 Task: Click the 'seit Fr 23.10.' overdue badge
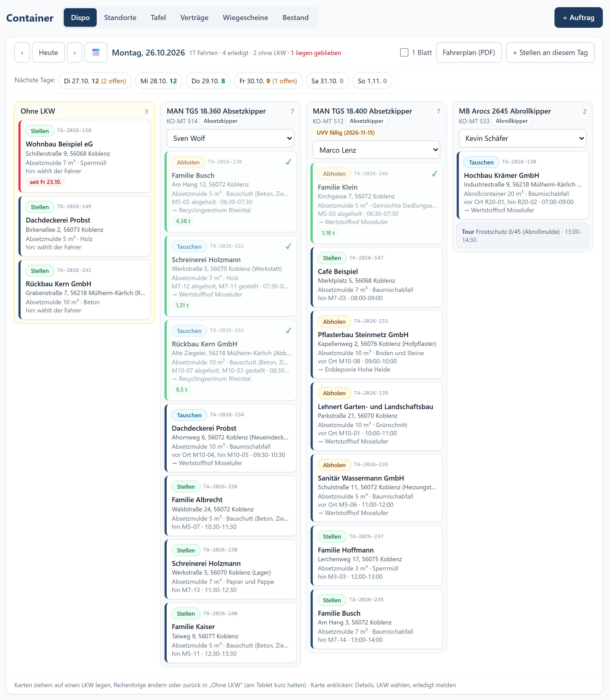click(46, 182)
